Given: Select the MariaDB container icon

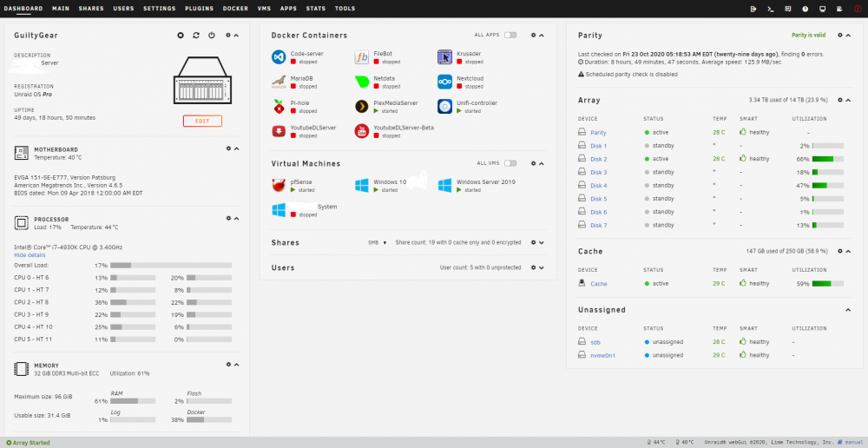Looking at the screenshot, I should tap(279, 82).
